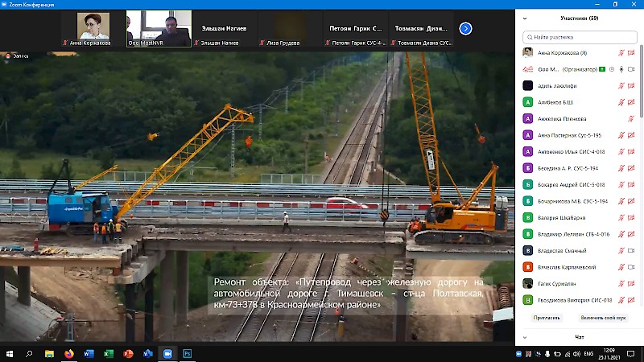Toggle camera icon for Беседина А. Р.
The width and height of the screenshot is (644, 362).
tap(633, 167)
